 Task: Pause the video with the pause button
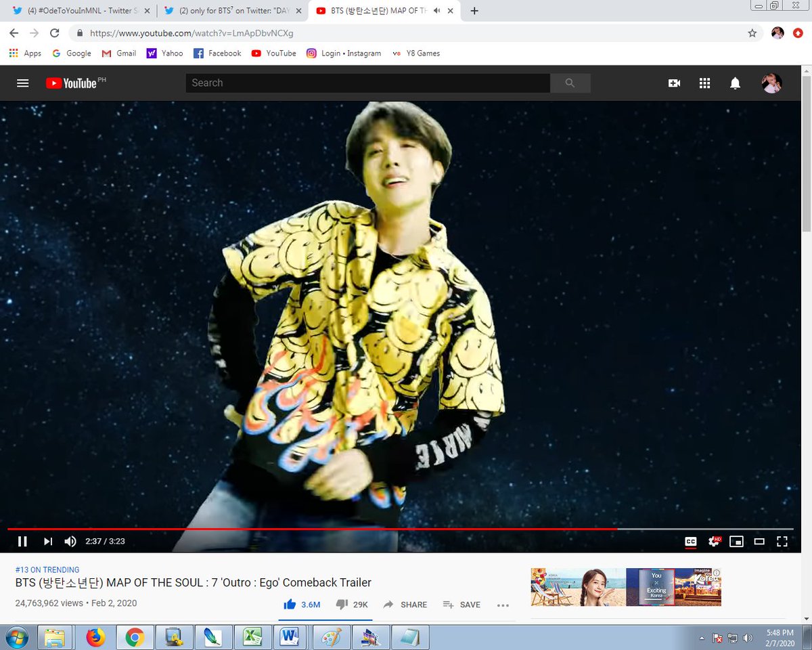[22, 541]
